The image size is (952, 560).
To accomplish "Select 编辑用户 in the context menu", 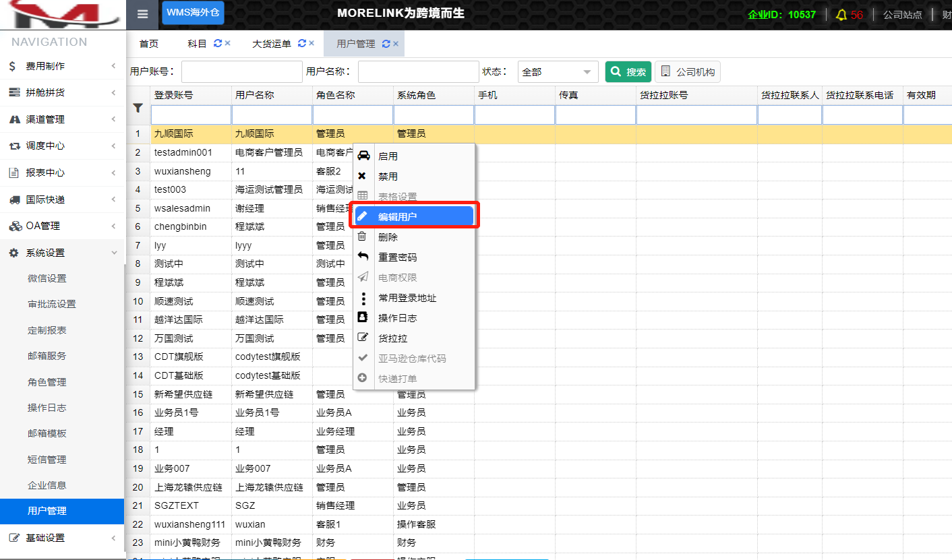I will 397,217.
